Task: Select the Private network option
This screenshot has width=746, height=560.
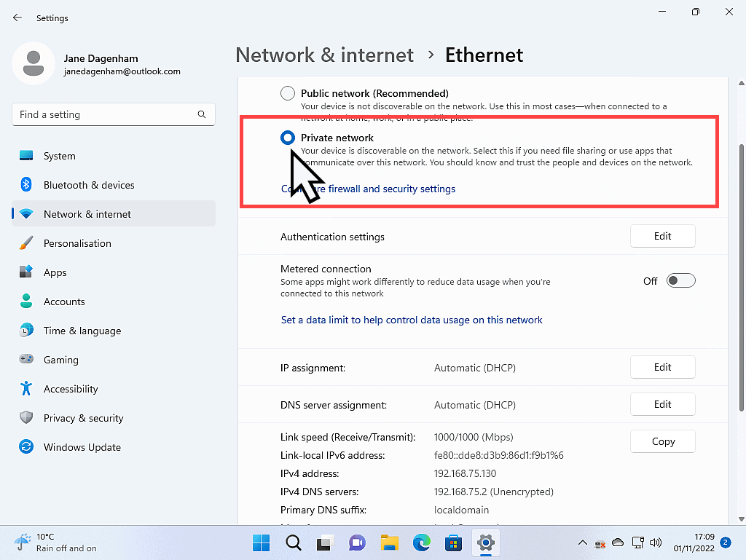Action: 288,138
